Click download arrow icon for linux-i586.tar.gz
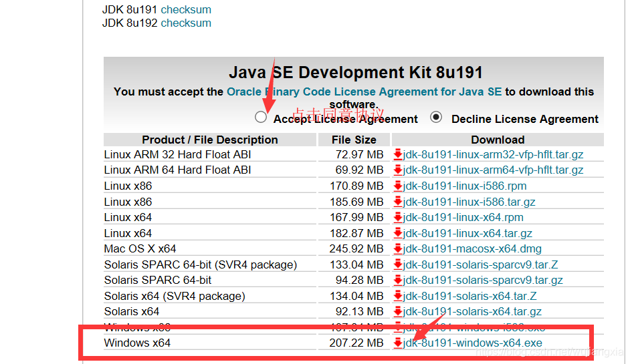630x364 pixels. click(x=398, y=202)
